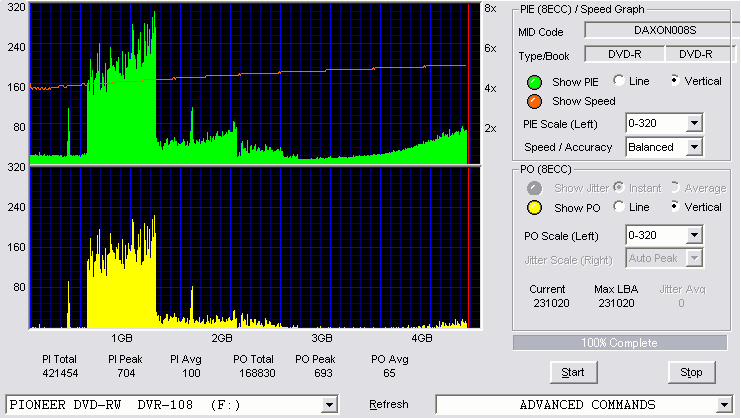Select Vertical mode for PO graph
The height and width of the screenshot is (418, 741).
(x=675, y=206)
